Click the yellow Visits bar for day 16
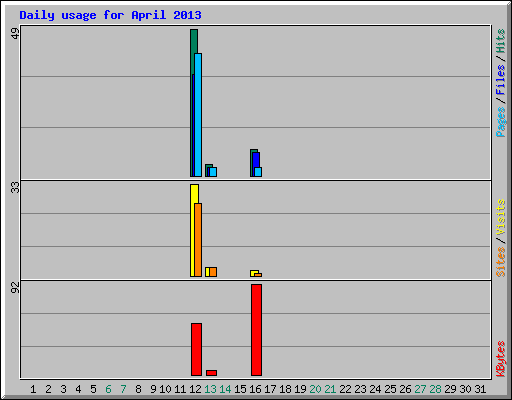Screen dimensions: 512x400 tap(254, 272)
